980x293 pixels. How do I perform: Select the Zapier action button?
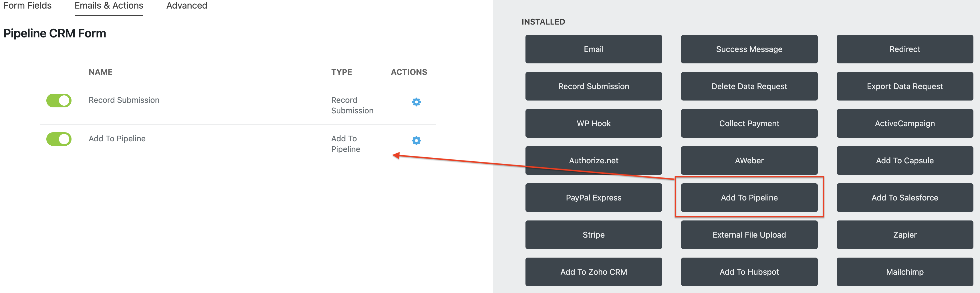(x=904, y=235)
